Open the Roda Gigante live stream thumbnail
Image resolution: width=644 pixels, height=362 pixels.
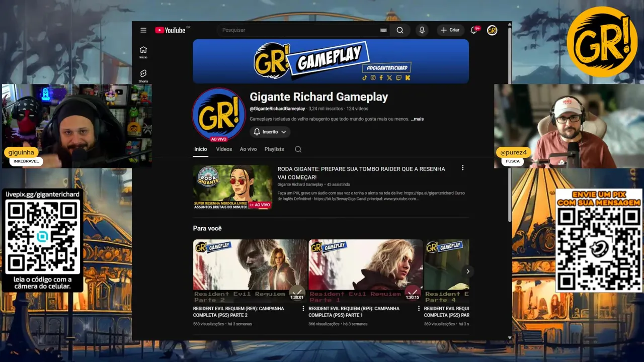coord(232,187)
